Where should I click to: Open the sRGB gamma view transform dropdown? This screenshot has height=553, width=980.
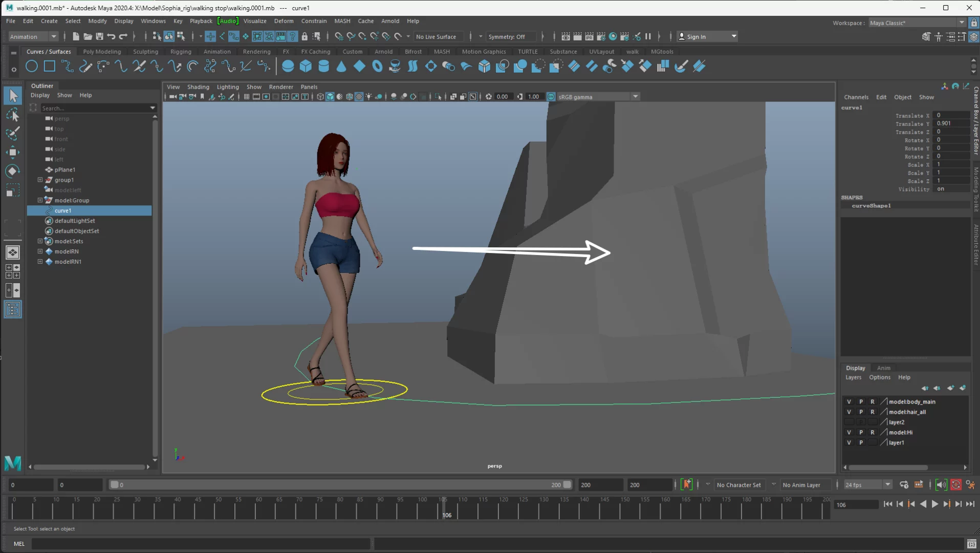click(x=598, y=97)
